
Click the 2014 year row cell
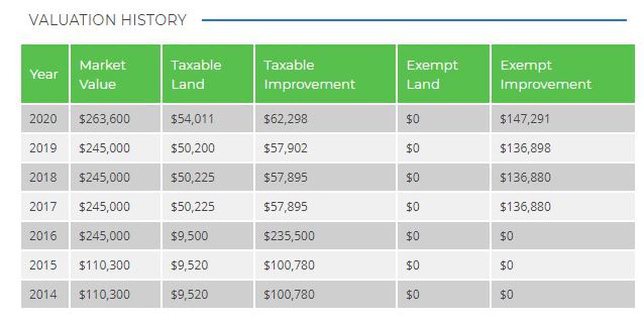(43, 294)
